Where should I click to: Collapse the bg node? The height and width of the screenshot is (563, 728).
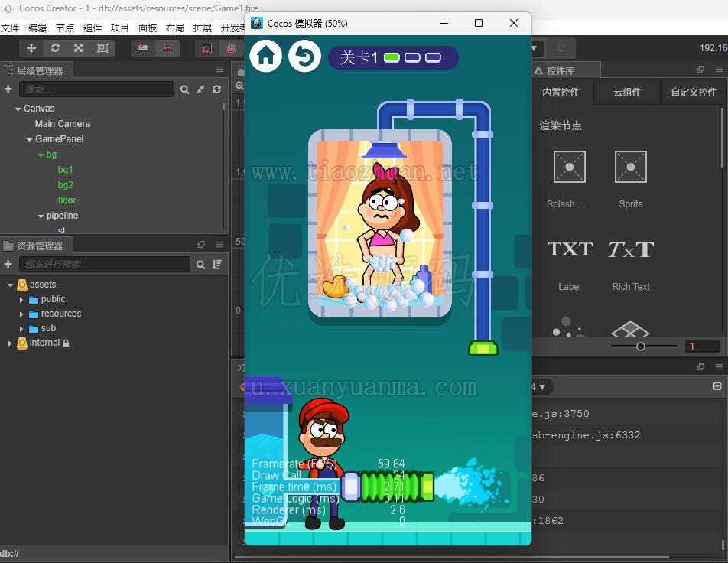pyautogui.click(x=41, y=155)
